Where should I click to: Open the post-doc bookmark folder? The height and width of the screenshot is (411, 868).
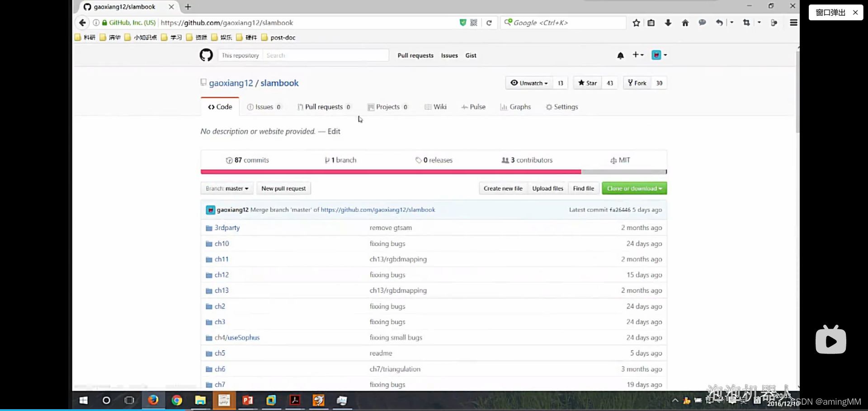pos(278,37)
